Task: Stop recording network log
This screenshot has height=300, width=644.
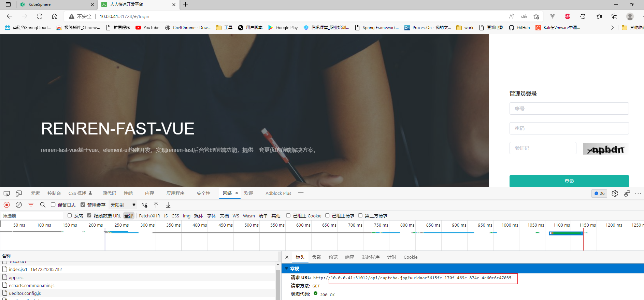Action: pyautogui.click(x=6, y=205)
